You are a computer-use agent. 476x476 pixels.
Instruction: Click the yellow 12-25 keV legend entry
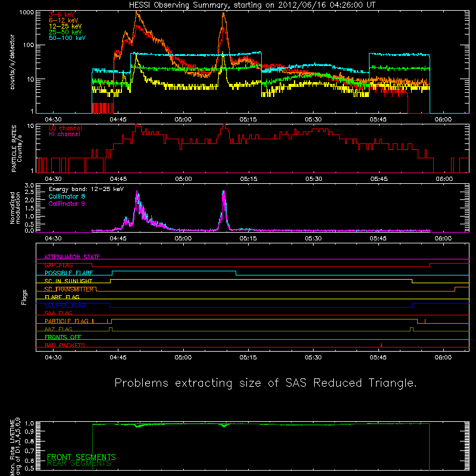(65, 26)
